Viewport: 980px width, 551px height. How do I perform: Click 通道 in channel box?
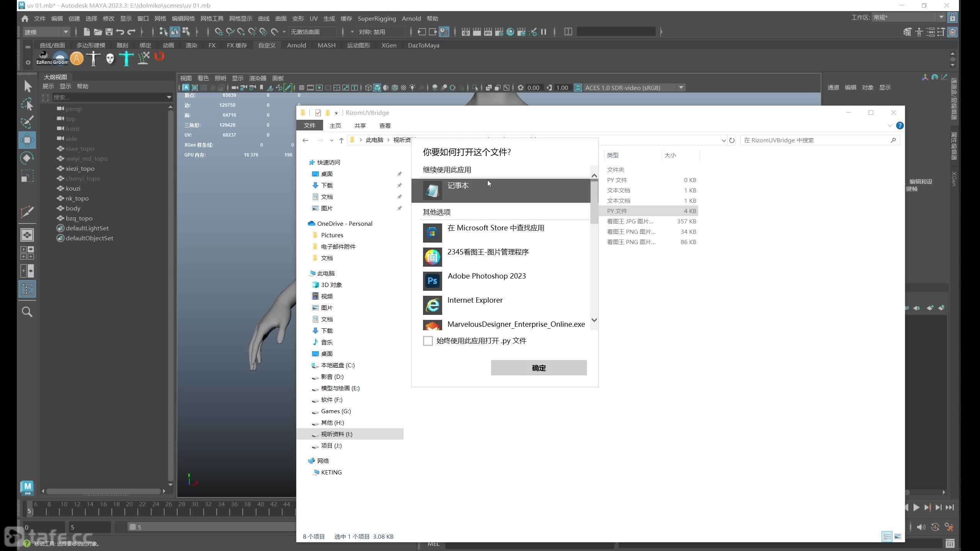click(x=833, y=88)
